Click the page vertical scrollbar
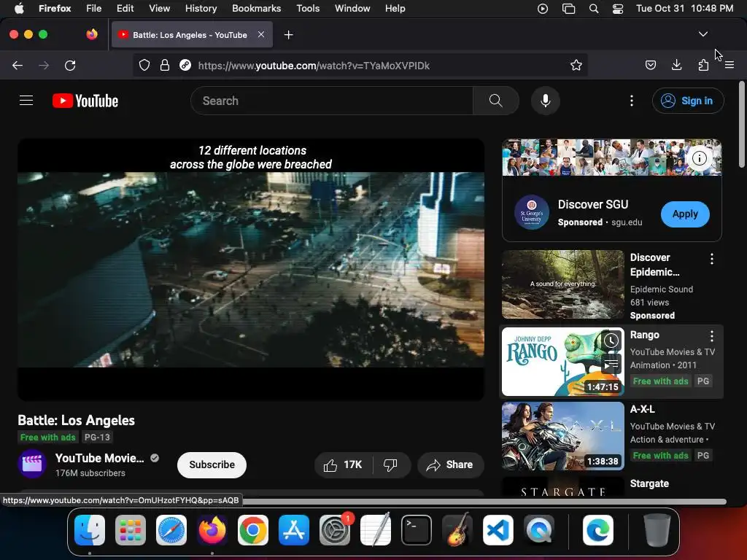The width and height of the screenshot is (747, 560). pos(742,125)
